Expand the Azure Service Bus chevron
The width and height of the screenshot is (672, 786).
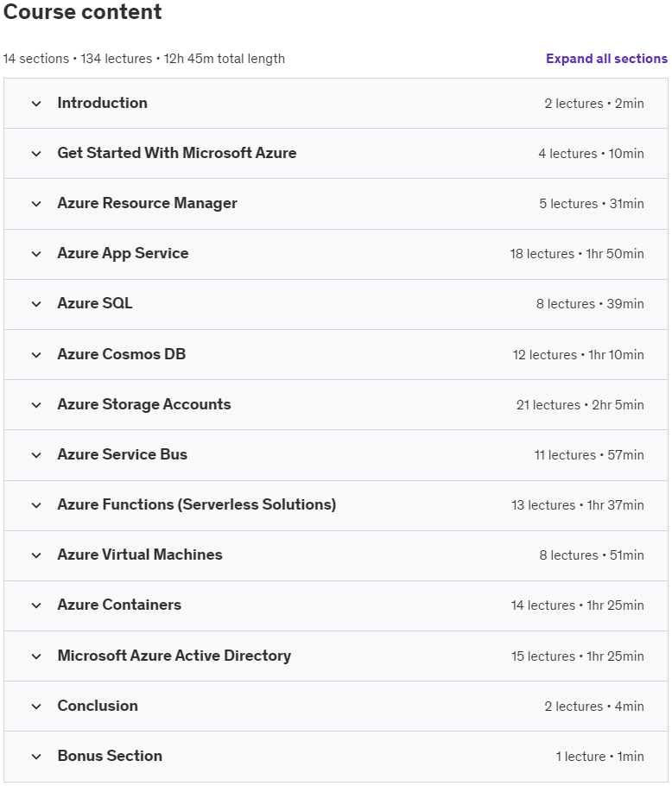(x=36, y=455)
